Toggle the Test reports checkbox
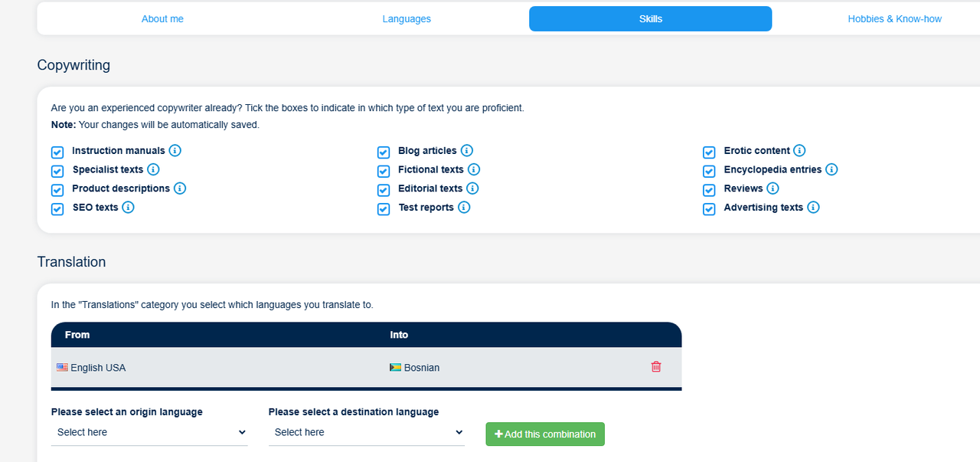Viewport: 980px width, 462px height. (384, 209)
